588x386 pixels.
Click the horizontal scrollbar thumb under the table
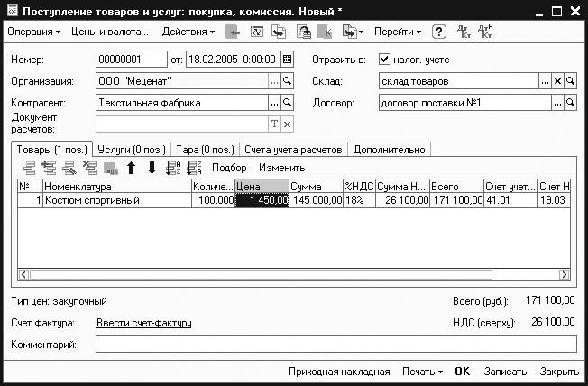(x=261, y=274)
